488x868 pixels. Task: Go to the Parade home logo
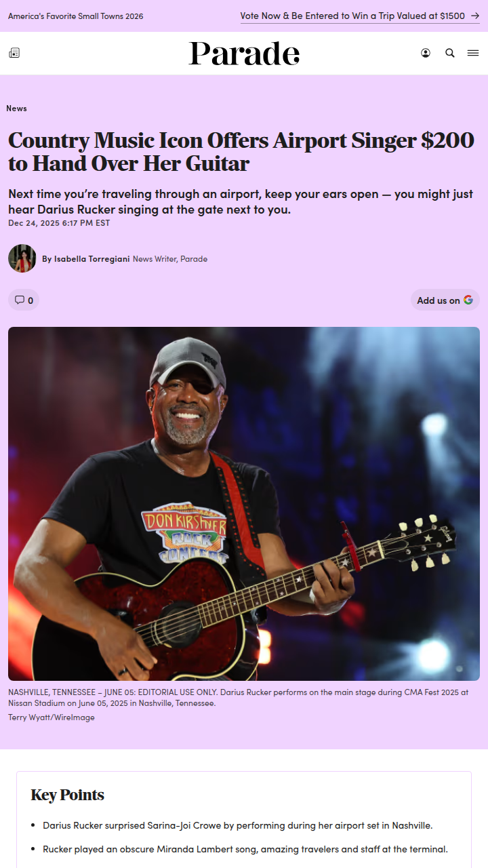pos(244,54)
